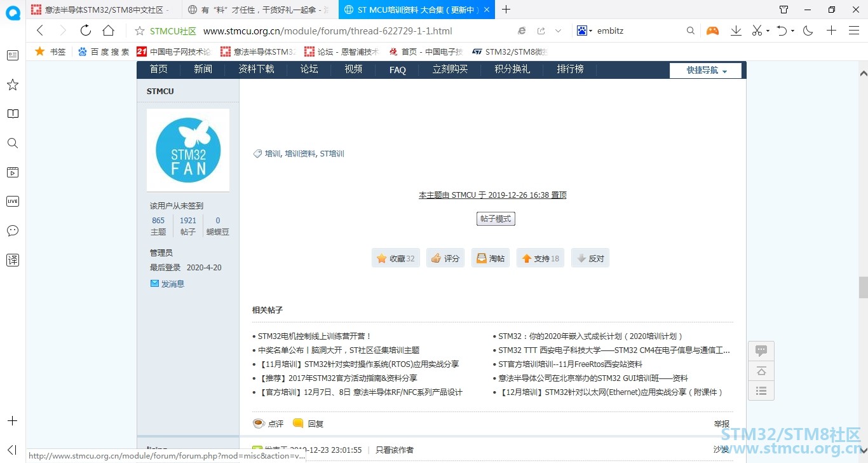Expand the 快捷导航 dropdown
This screenshot has width=868, height=463.
(706, 71)
